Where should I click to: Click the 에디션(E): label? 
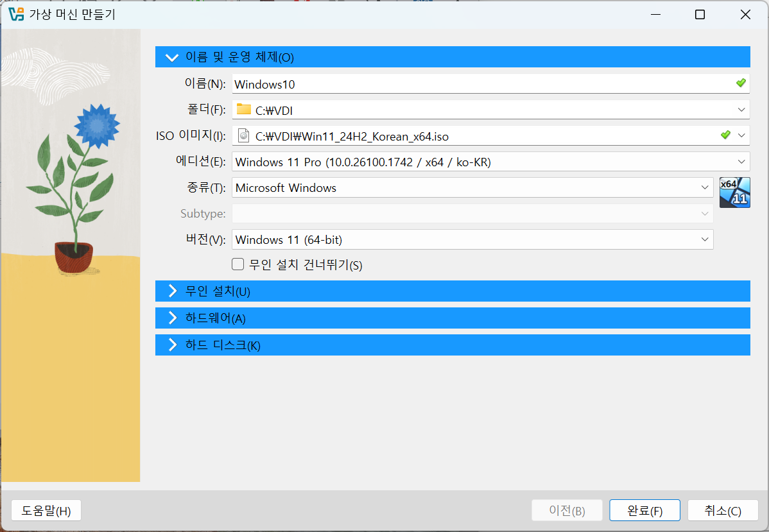pos(201,161)
